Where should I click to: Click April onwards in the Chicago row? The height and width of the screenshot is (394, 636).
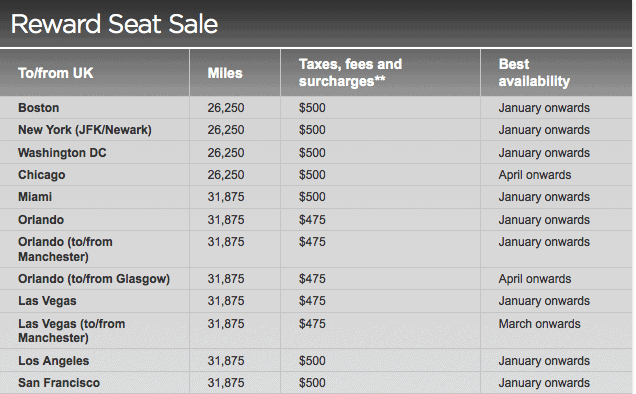535,175
